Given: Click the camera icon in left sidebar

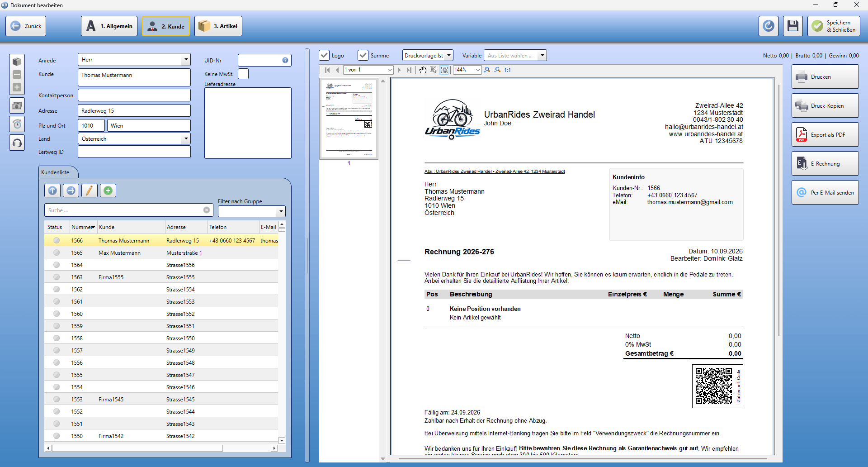Looking at the screenshot, I should (x=17, y=105).
